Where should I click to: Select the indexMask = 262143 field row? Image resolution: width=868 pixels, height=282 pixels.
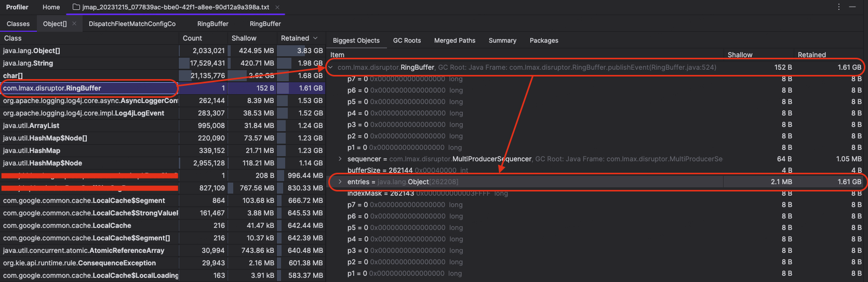click(x=596, y=193)
